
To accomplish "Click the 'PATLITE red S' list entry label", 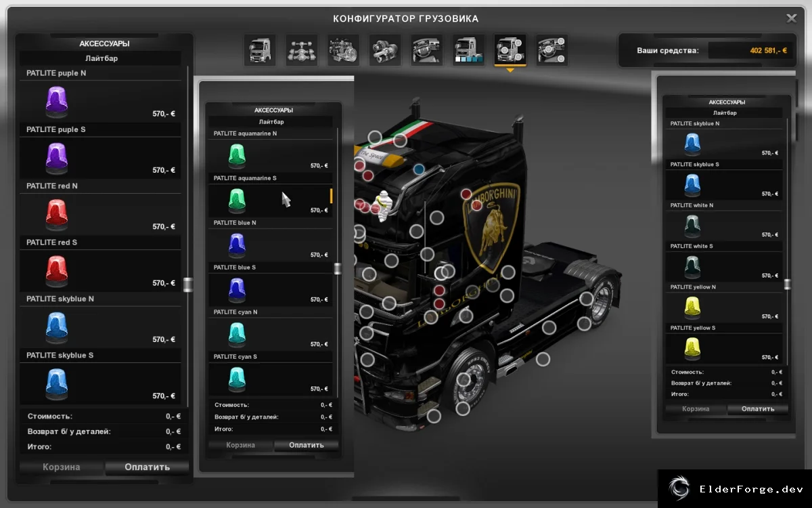I will pos(52,242).
